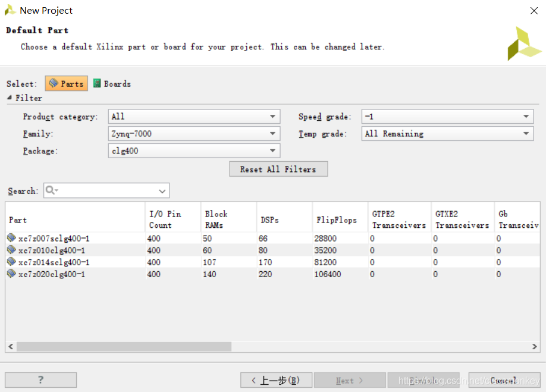Screen dimensions: 546x392
Task: Close the New Project dialog
Action: point(534,11)
